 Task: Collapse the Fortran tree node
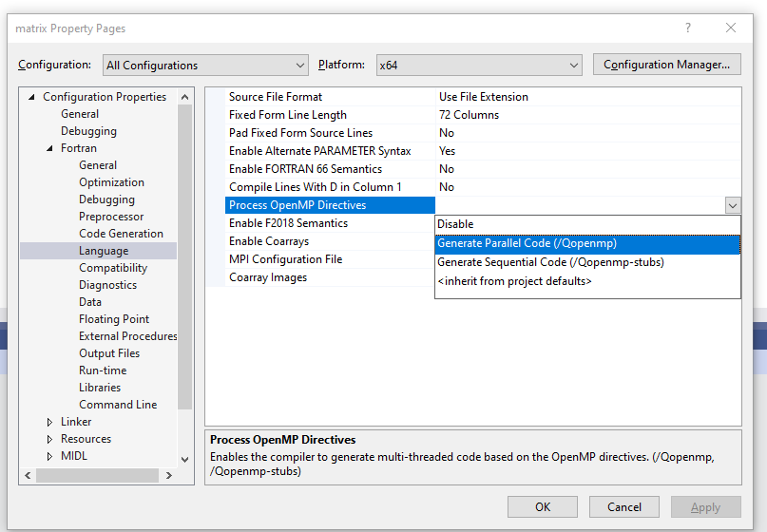(x=50, y=148)
